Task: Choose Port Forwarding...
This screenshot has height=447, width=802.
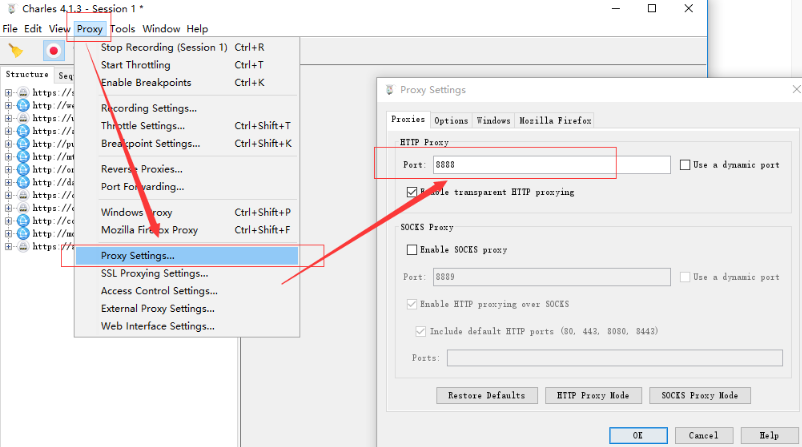Action: click(187, 187)
